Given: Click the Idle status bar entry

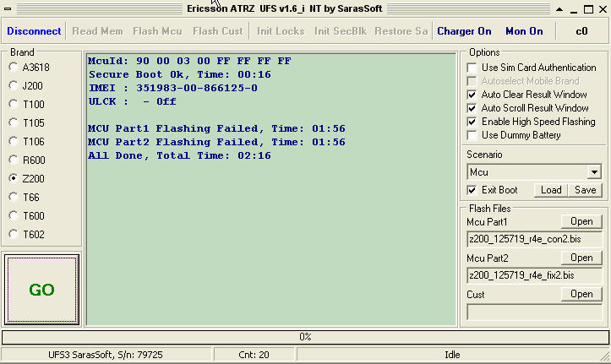Looking at the screenshot, I should pyautogui.click(x=452, y=355).
